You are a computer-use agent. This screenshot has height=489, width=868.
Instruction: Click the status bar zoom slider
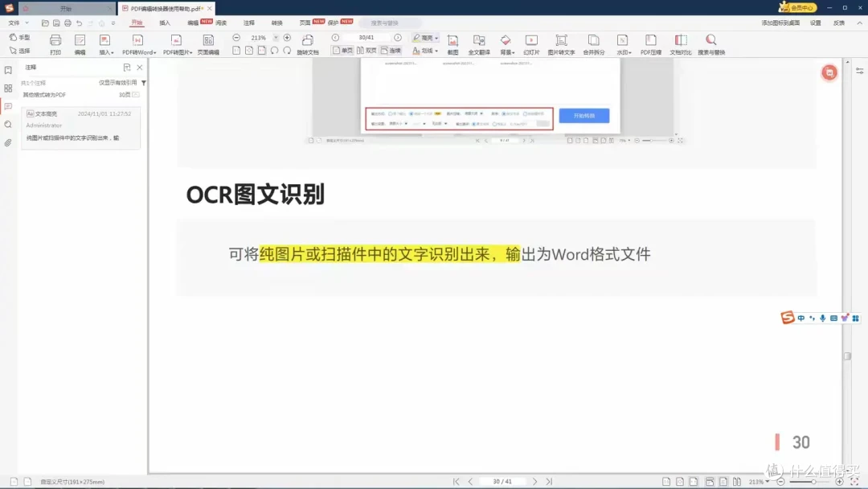point(811,481)
